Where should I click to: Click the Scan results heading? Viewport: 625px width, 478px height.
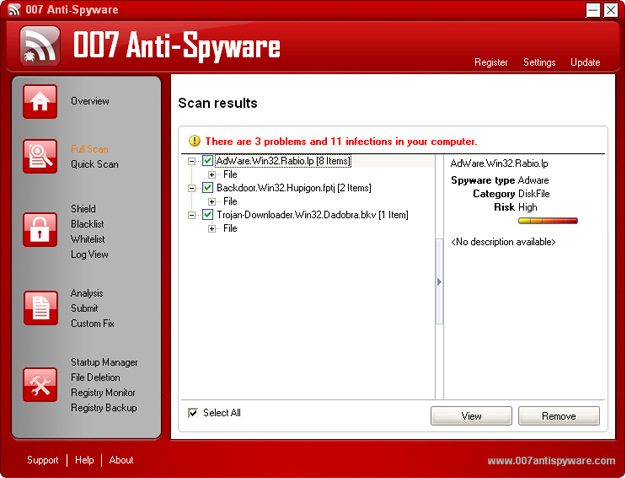pos(218,103)
